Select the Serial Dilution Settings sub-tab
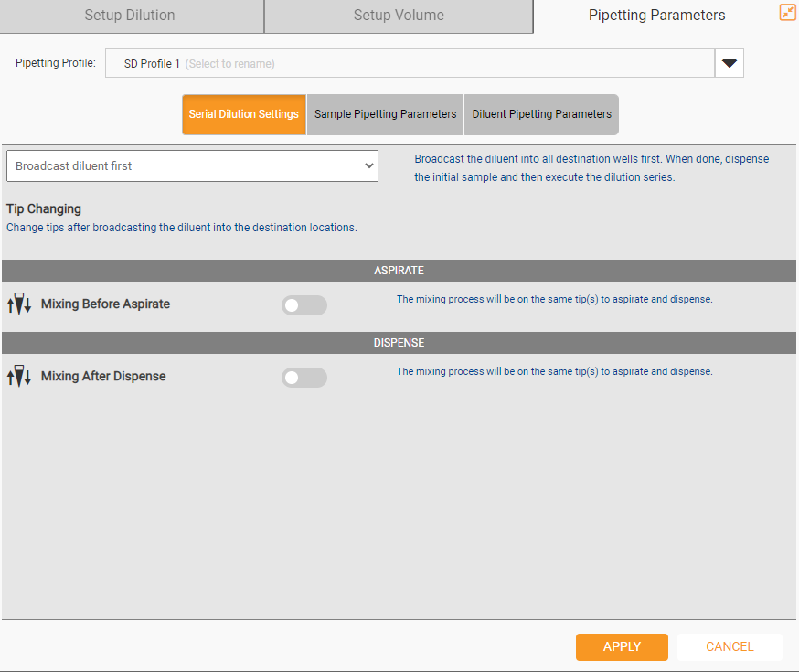Screen dimensions: 799x672 point(243,114)
